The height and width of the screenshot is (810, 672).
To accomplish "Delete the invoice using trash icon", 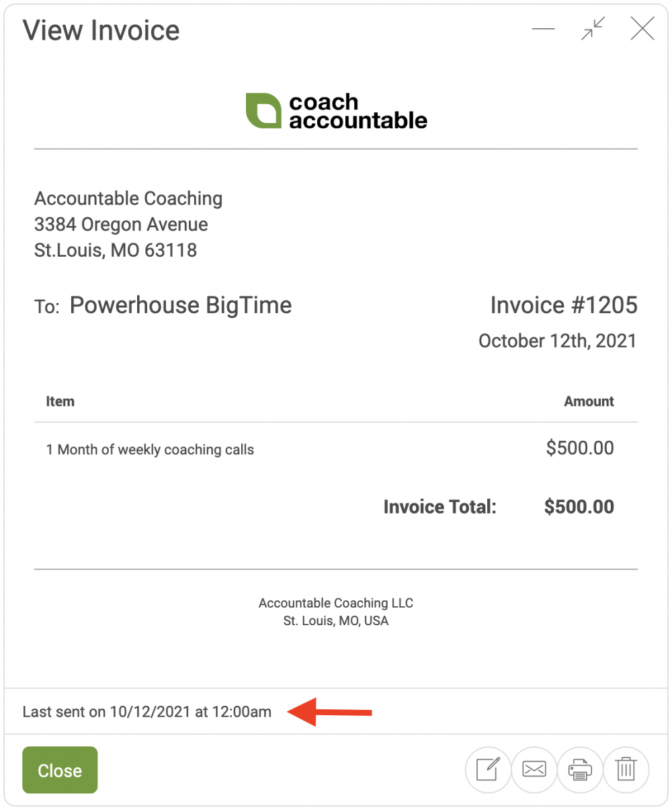I will pos(626,769).
